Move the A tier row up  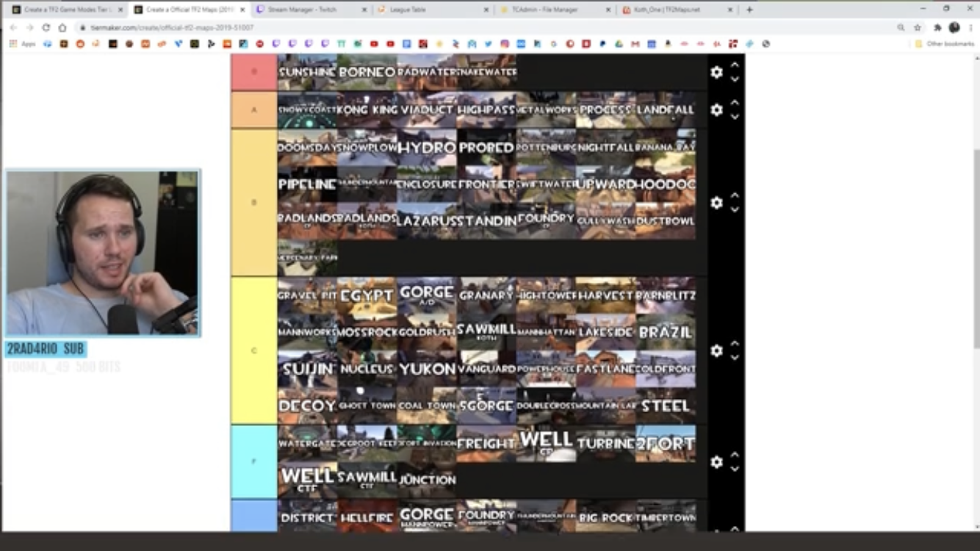(735, 103)
